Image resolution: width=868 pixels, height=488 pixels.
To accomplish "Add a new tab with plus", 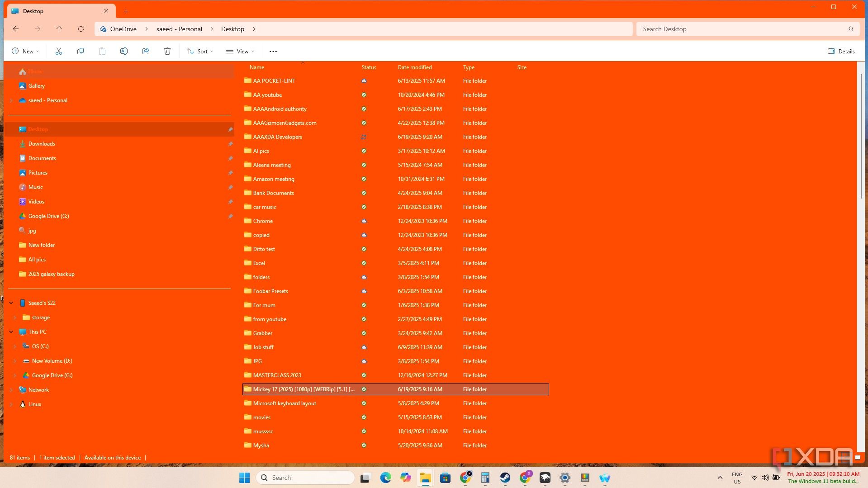I will pos(126,11).
